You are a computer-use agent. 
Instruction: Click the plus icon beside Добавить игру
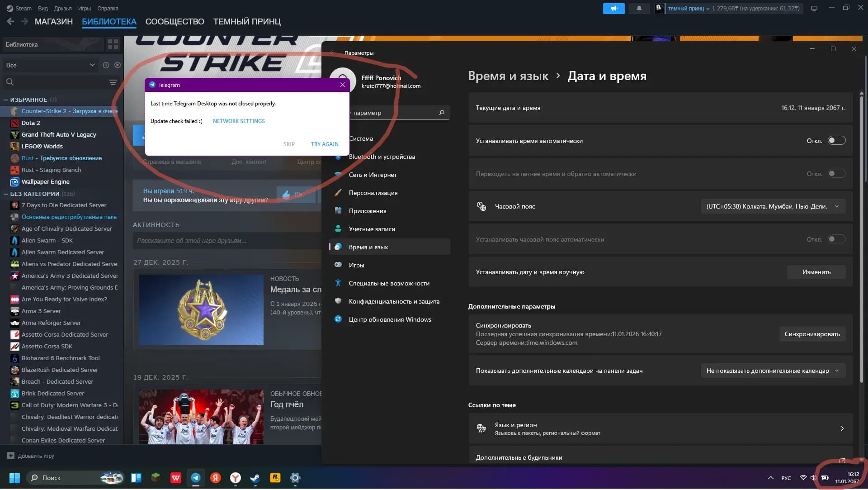[x=11, y=456]
